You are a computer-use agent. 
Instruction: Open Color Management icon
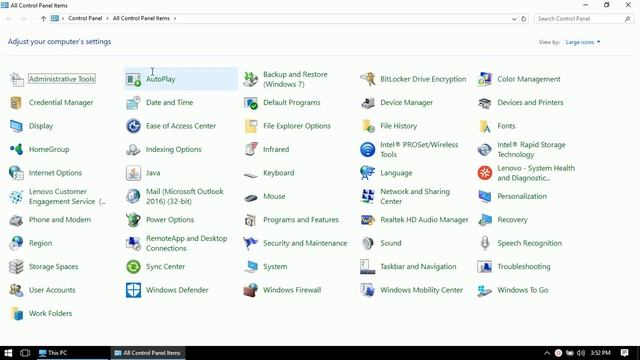tap(484, 79)
